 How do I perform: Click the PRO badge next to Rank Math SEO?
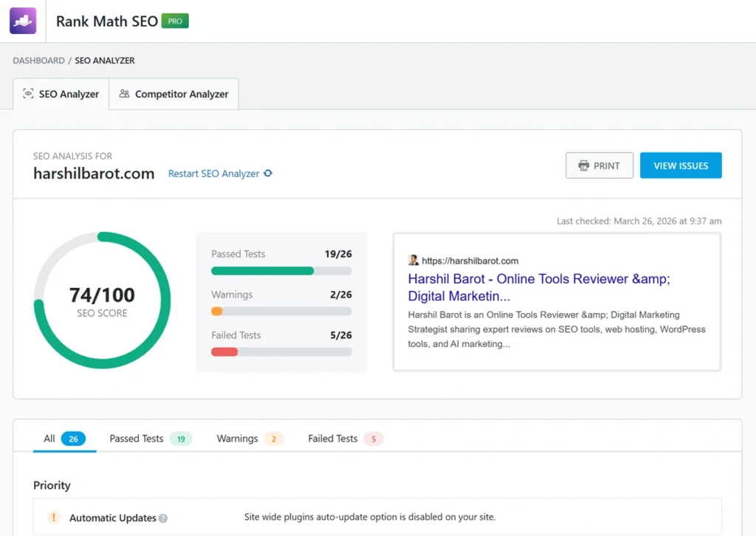pos(176,21)
